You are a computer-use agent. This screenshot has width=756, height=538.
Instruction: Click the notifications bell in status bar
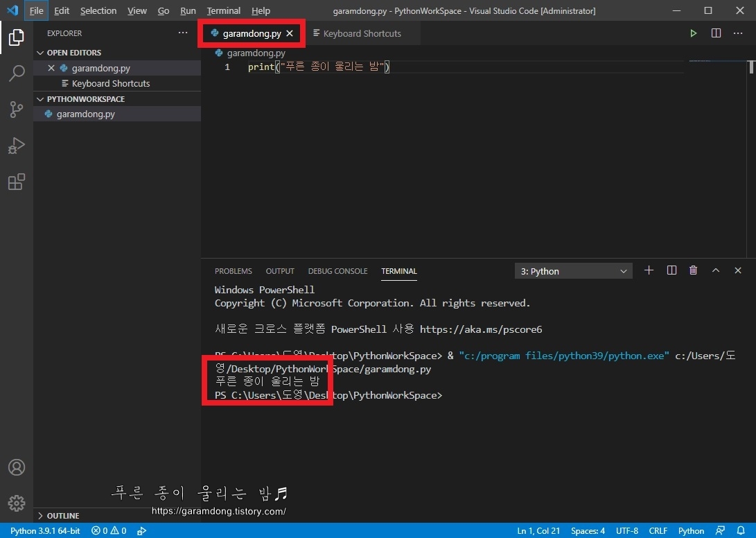pos(741,530)
